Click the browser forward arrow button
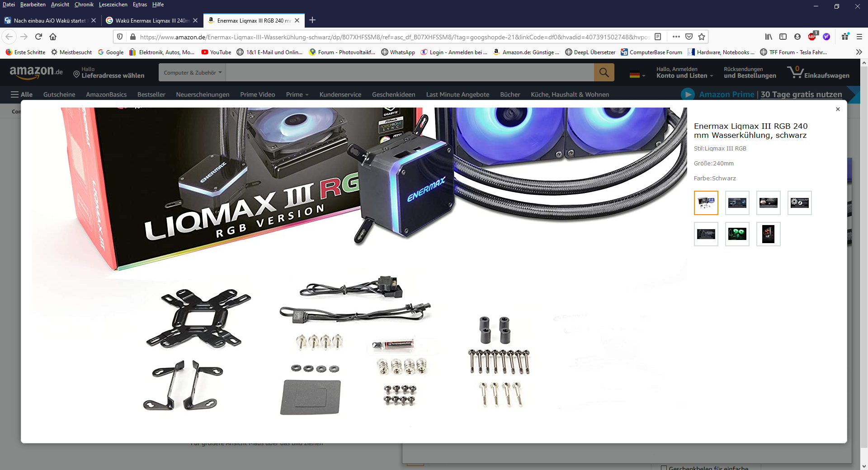Screen dimensions: 868x470 pos(24,37)
